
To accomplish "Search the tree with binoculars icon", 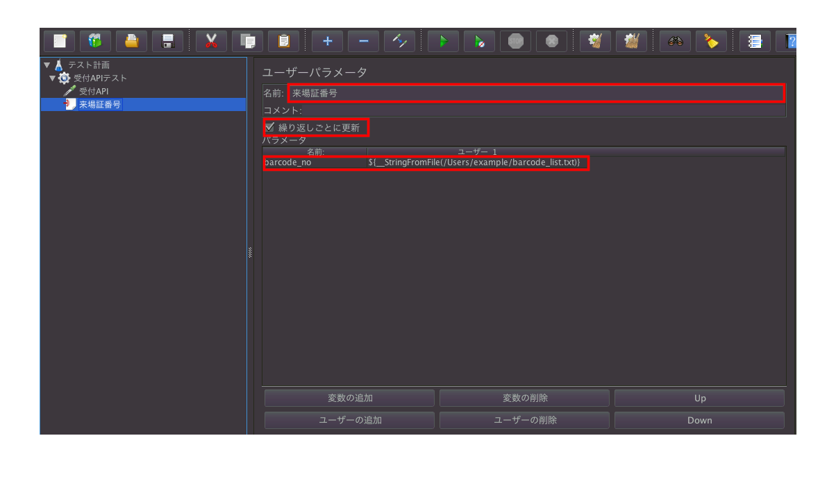I will coord(675,41).
